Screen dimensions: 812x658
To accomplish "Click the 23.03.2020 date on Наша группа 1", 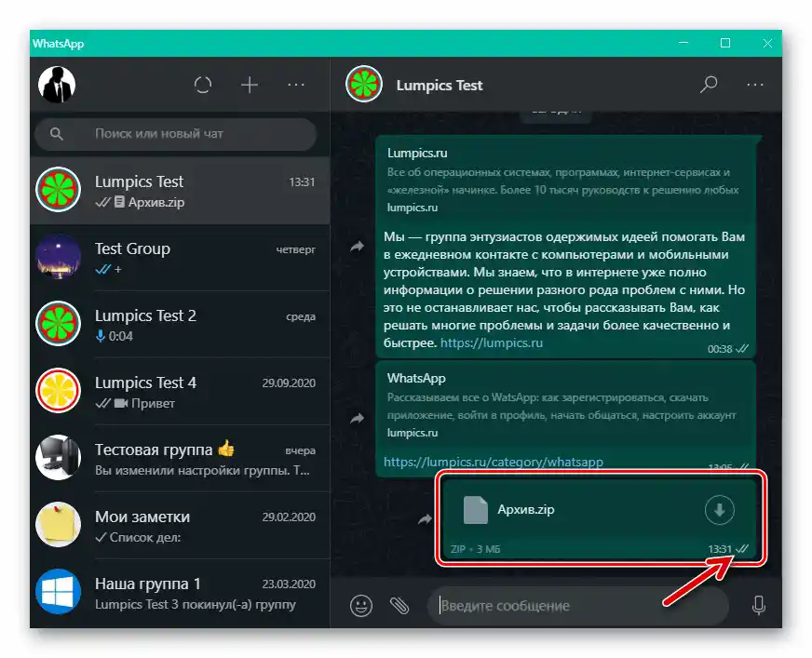I will coord(289,584).
